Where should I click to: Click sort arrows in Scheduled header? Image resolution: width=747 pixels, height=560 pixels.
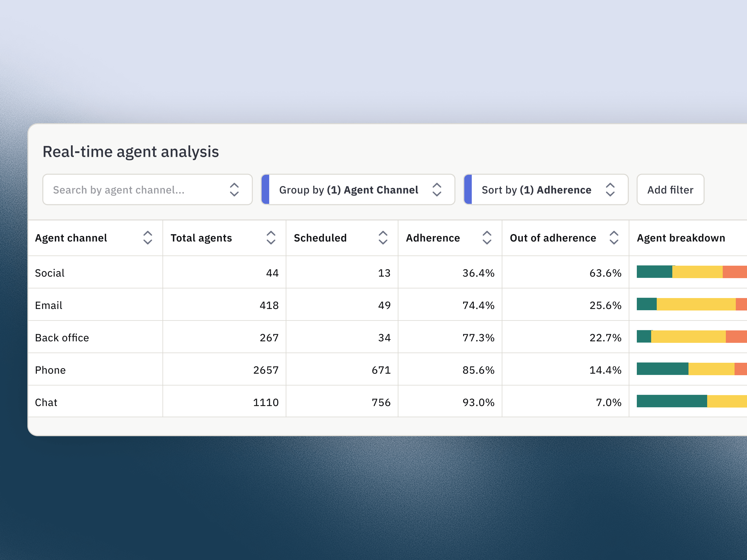pyautogui.click(x=383, y=238)
